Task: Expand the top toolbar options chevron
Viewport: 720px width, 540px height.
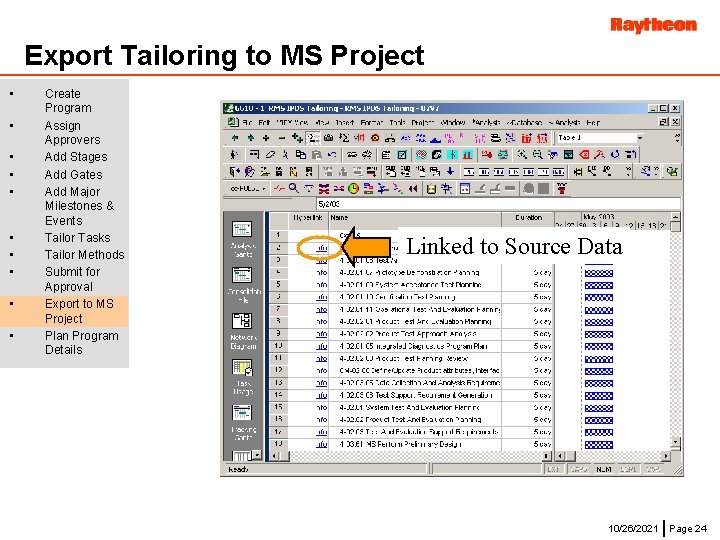Action: (x=677, y=137)
